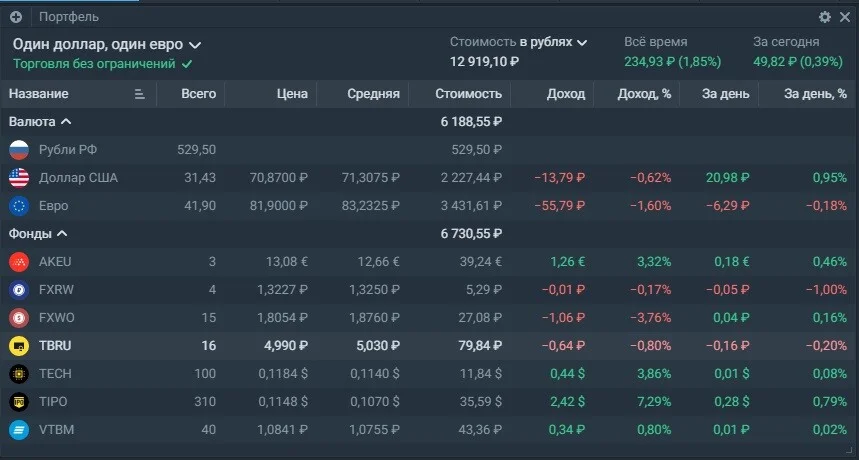Click VTBM average price 1,0755 ₽
This screenshot has height=460, width=859.
pyautogui.click(x=375, y=429)
